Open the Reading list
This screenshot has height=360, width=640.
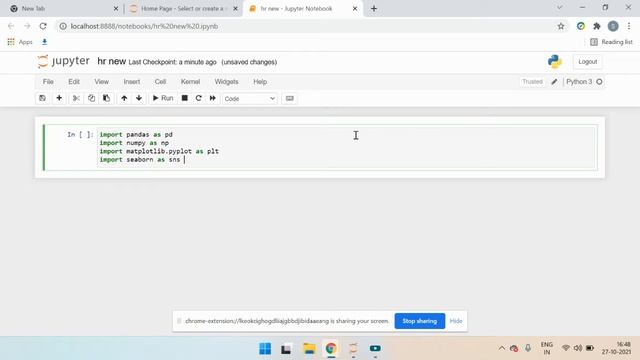coord(611,42)
